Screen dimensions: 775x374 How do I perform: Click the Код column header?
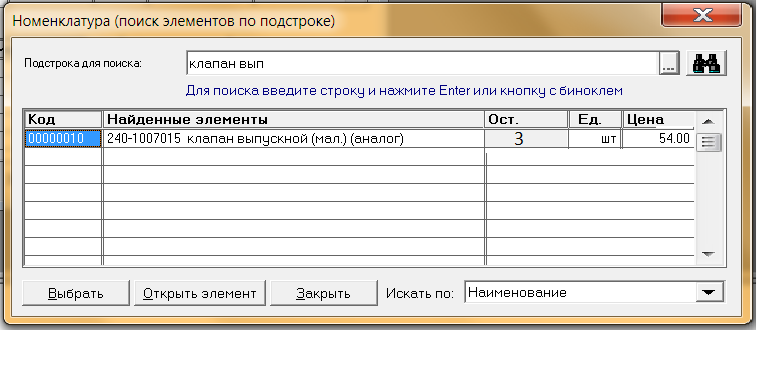pos(63,120)
